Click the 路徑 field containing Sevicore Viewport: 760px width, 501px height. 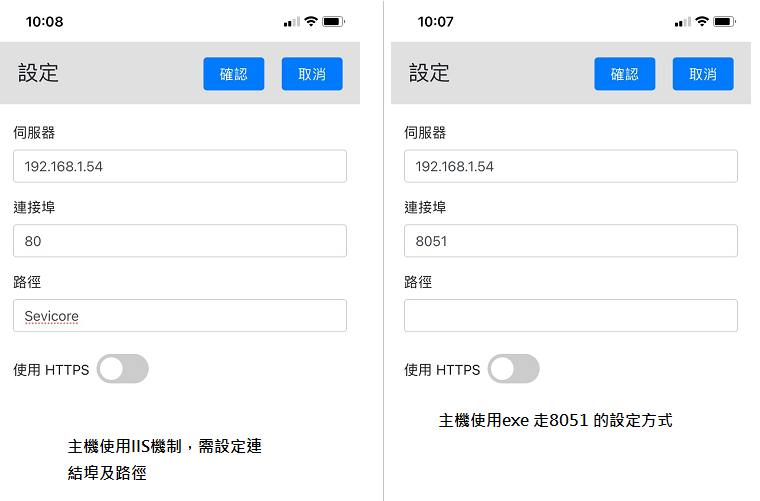(180, 316)
